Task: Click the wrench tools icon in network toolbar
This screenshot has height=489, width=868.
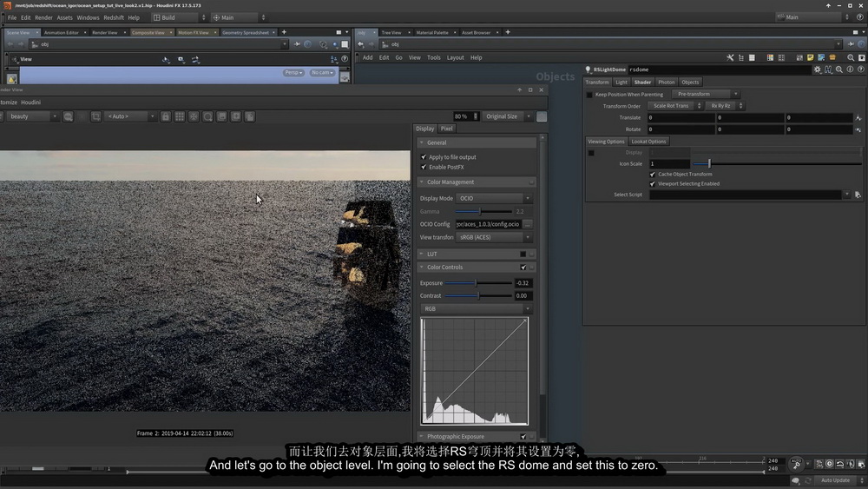Action: [x=730, y=57]
